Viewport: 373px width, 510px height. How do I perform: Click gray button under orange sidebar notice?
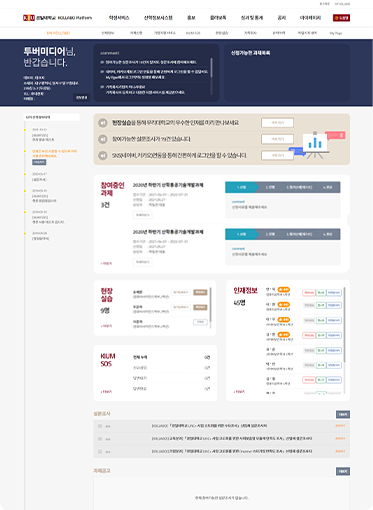[39, 162]
